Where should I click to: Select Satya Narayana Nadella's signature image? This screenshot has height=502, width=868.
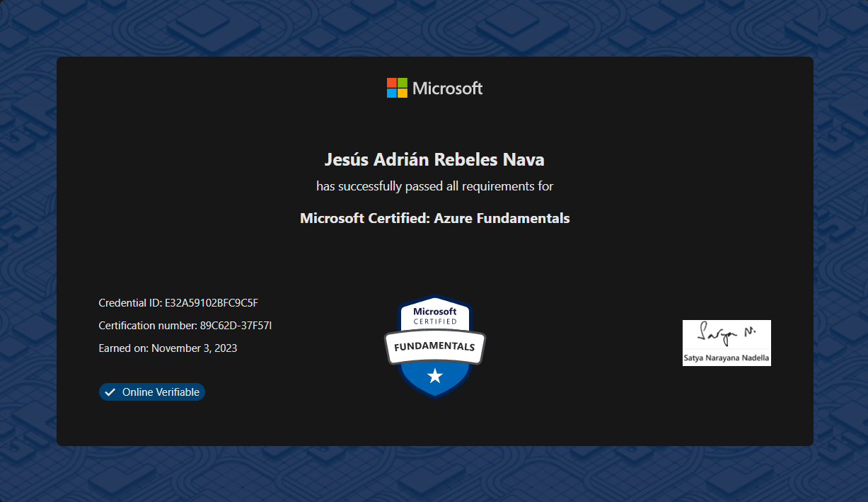[x=727, y=343]
